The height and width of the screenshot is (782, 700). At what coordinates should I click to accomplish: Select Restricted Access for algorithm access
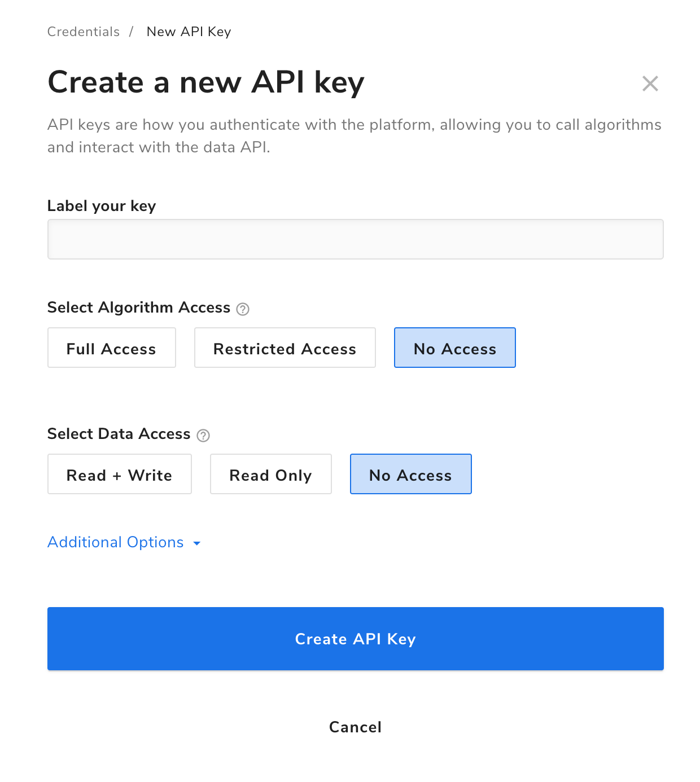(285, 348)
